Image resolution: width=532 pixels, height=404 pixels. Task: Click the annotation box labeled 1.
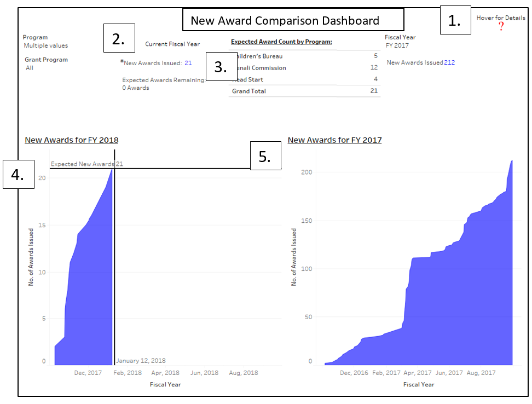click(x=455, y=21)
